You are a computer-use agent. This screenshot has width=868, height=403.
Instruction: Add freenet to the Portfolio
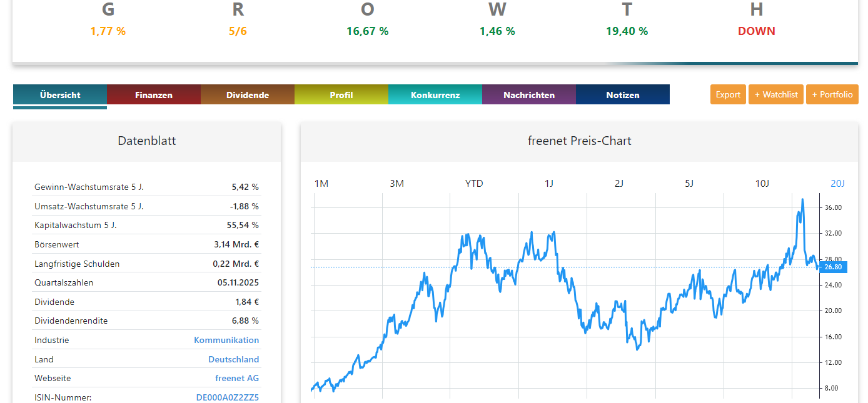[x=832, y=94]
